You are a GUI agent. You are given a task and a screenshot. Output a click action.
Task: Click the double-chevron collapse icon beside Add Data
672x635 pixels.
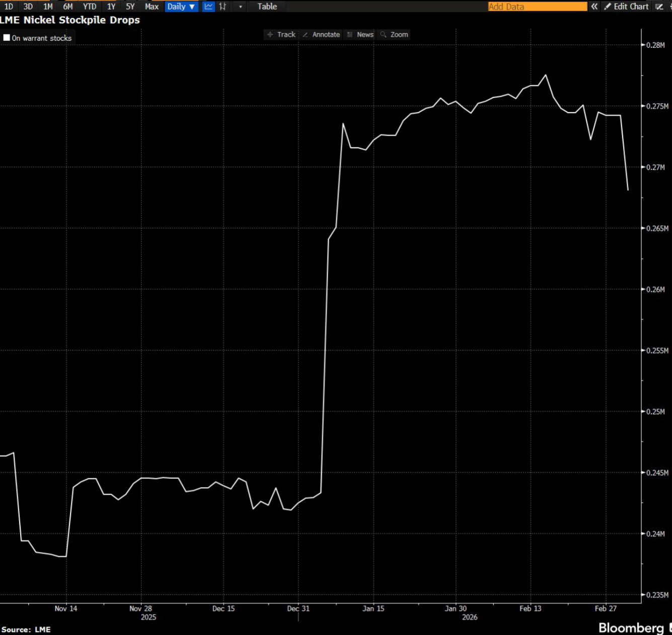[594, 7]
